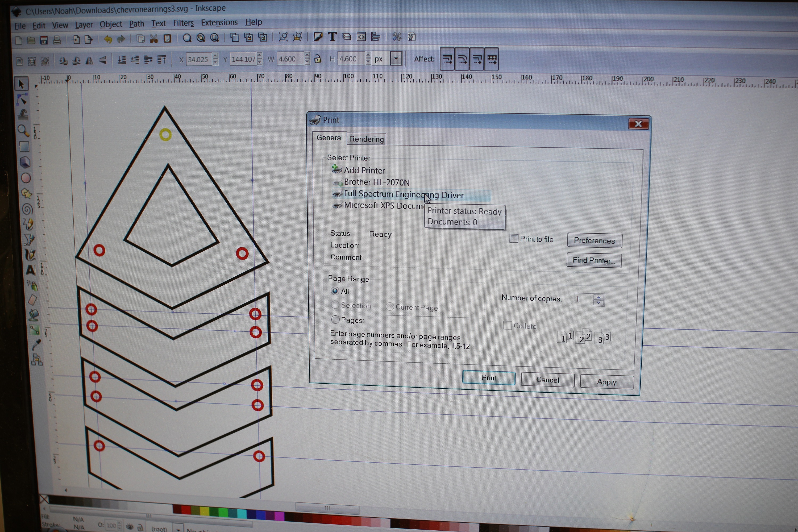Click the Print toolbar icon

coord(57,40)
